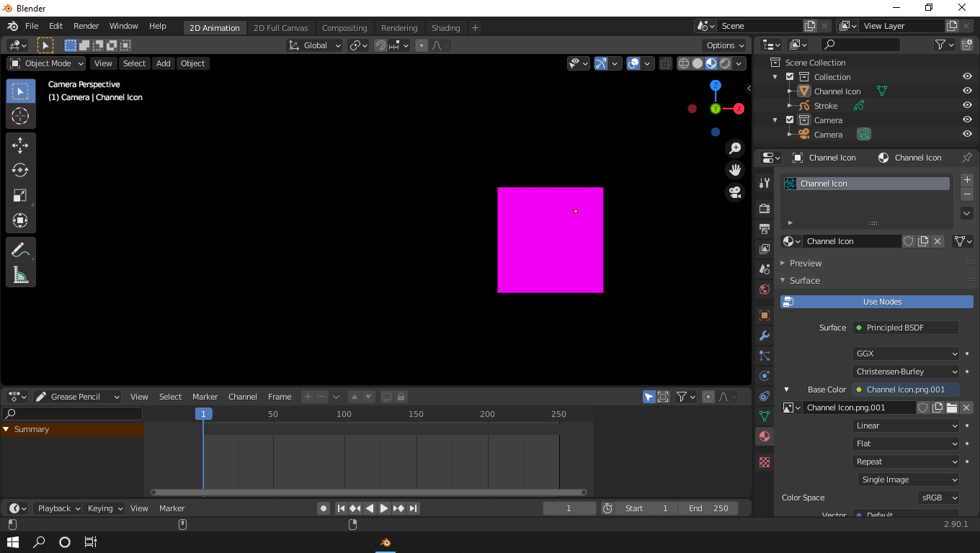The image size is (980, 553).
Task: Hide the Channel Icon object in outliner
Action: (967, 91)
